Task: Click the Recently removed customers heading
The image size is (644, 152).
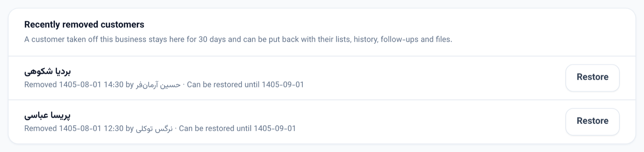Action: [84, 24]
